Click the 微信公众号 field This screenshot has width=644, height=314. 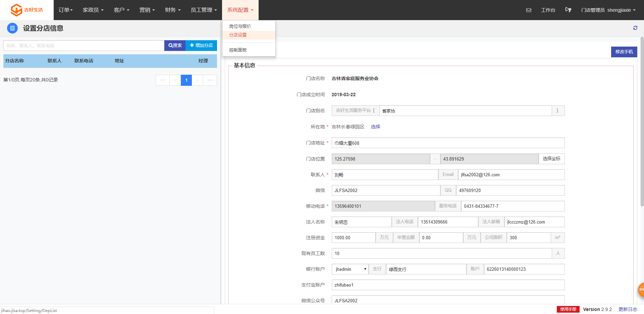pos(448,301)
